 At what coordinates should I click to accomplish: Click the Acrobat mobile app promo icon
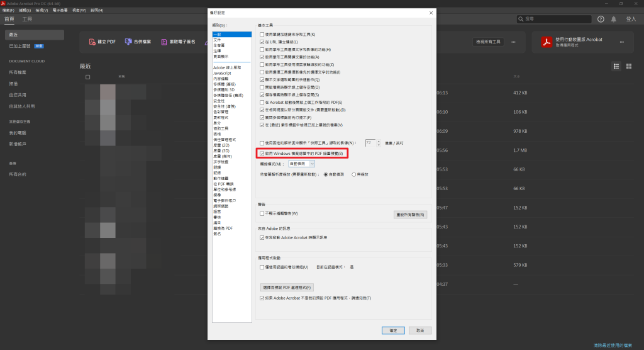pyautogui.click(x=547, y=42)
